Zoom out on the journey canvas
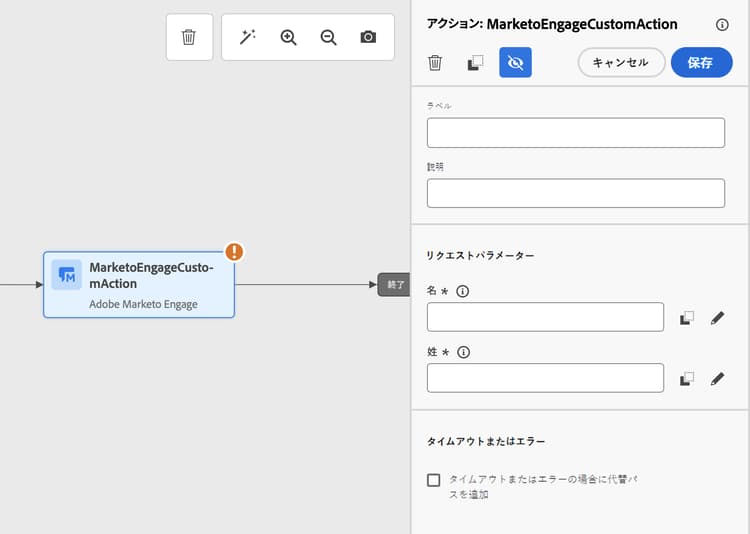Image resolution: width=750 pixels, height=534 pixels. click(x=328, y=37)
